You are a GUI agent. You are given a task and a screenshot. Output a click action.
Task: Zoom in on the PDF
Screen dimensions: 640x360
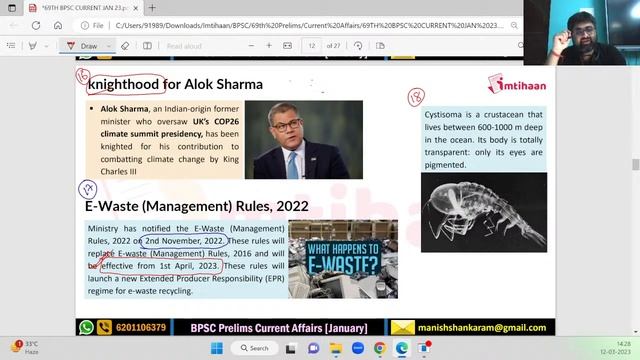269,46
